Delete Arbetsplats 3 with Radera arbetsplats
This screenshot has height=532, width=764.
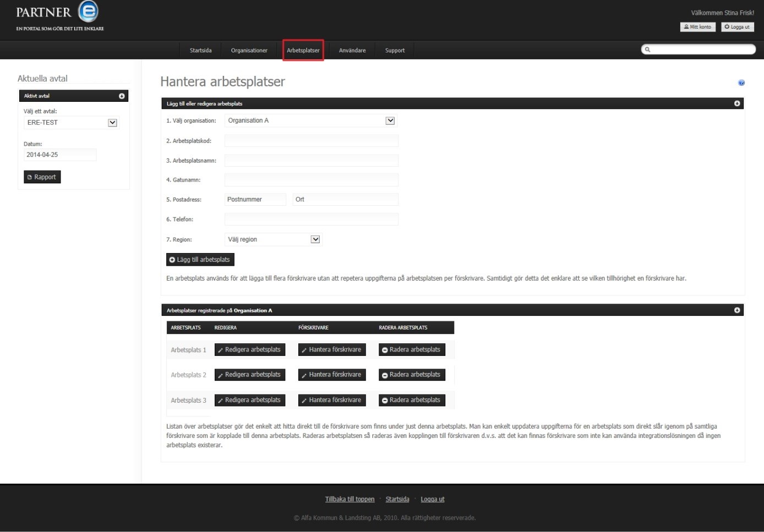pyautogui.click(x=412, y=400)
